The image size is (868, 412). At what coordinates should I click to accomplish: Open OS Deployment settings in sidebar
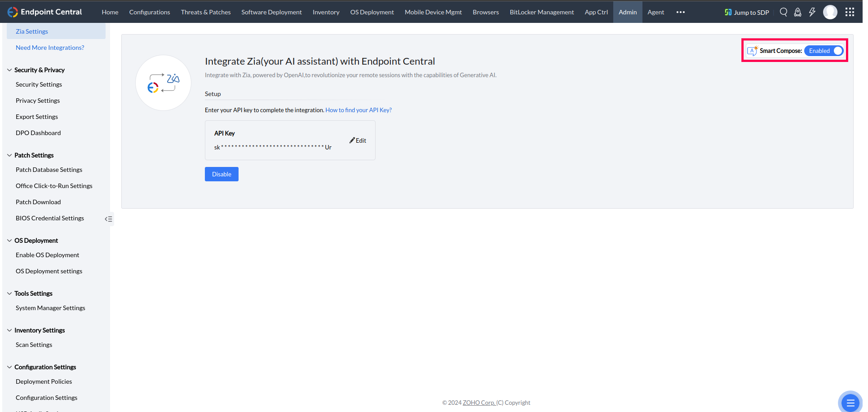49,271
